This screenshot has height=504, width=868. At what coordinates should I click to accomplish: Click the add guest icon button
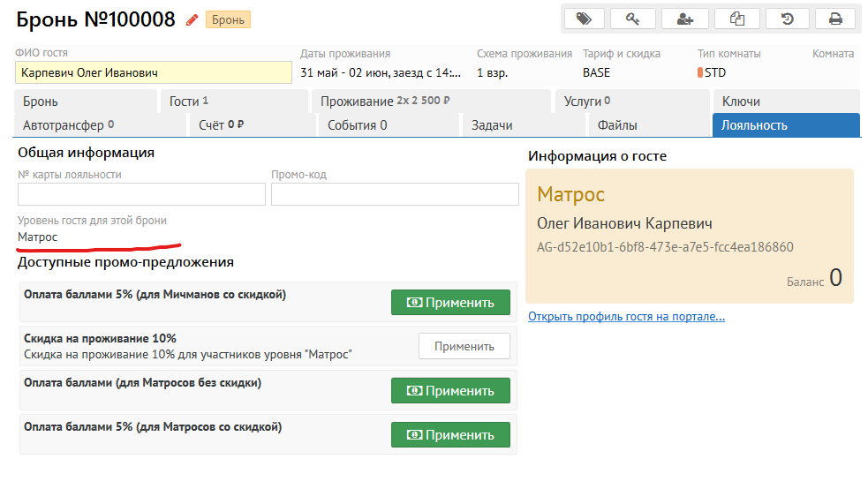pyautogui.click(x=684, y=19)
